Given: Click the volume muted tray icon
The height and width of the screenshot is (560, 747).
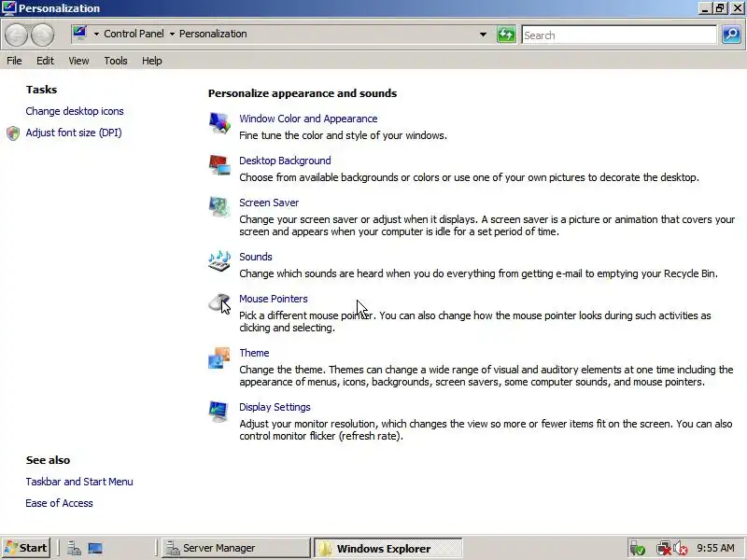Looking at the screenshot, I should click(681, 549).
